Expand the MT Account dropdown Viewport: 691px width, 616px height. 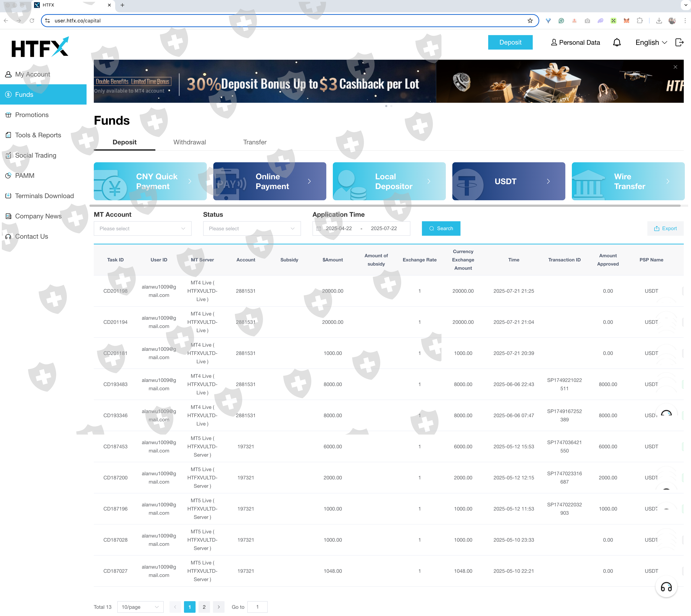pos(142,228)
